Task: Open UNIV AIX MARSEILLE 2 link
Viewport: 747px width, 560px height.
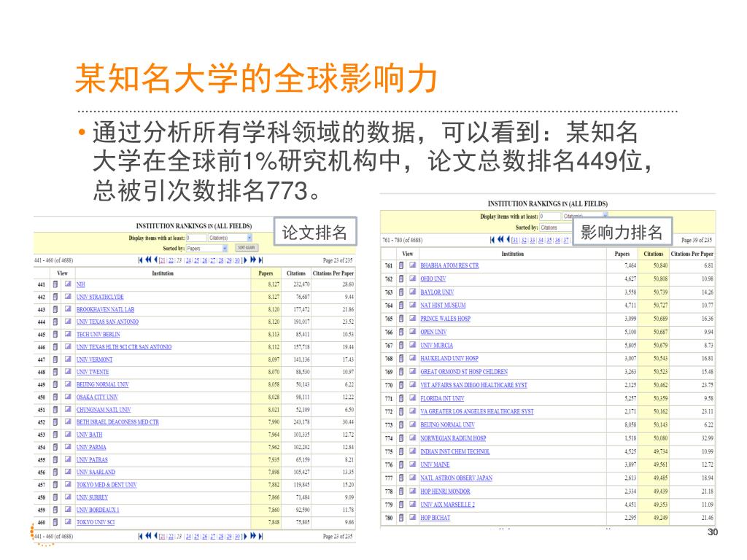Action: [x=447, y=505]
